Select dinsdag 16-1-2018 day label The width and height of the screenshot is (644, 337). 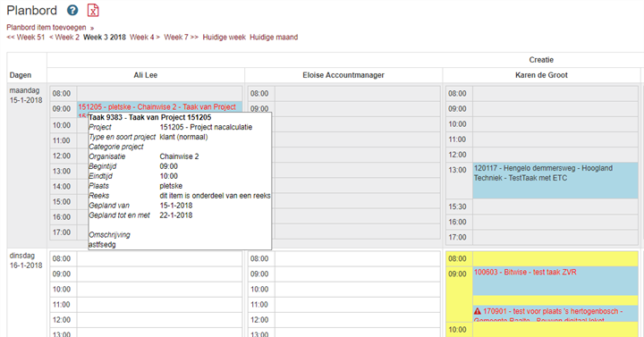26,261
